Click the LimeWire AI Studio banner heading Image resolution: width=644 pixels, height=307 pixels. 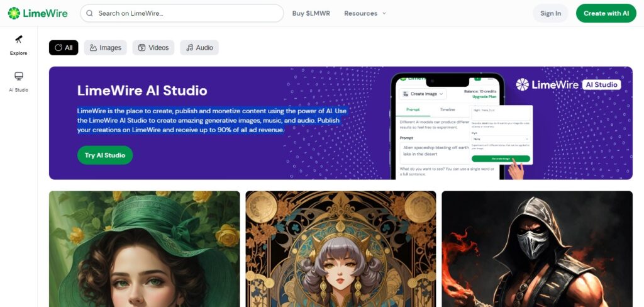[142, 91]
